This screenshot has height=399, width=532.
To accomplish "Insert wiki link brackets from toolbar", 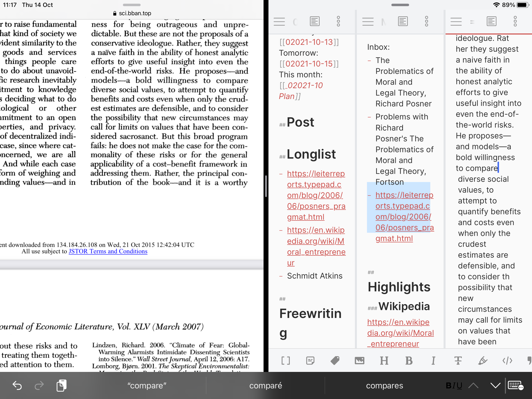I will (x=286, y=361).
